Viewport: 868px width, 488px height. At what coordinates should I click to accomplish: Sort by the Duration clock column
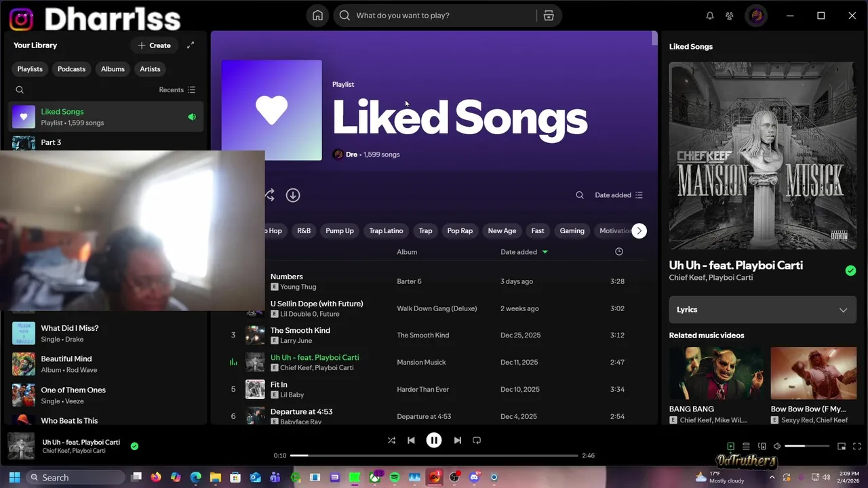618,251
